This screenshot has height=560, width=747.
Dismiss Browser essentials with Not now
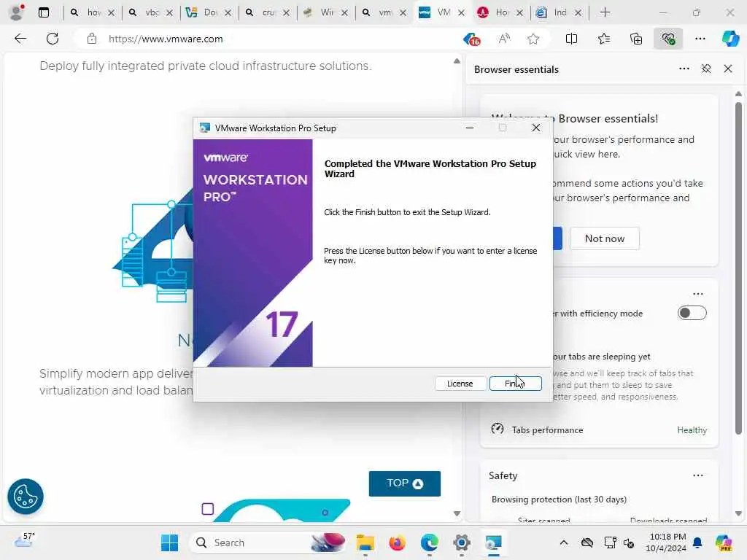click(605, 238)
